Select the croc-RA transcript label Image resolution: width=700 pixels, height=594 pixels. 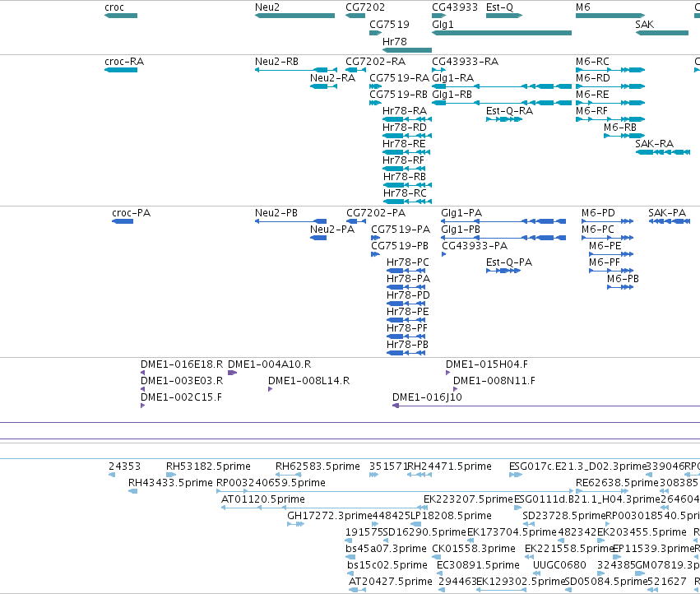124,62
